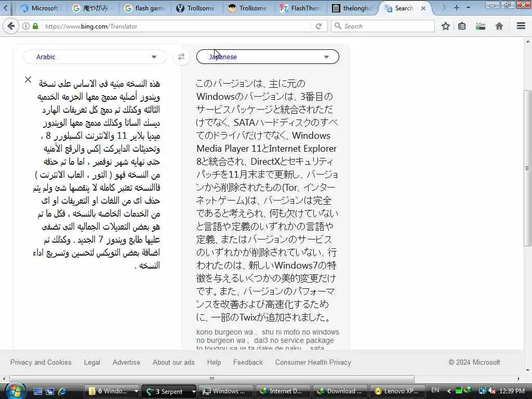Click inside the Arabic source text box
532x399 pixels.
pos(97,175)
